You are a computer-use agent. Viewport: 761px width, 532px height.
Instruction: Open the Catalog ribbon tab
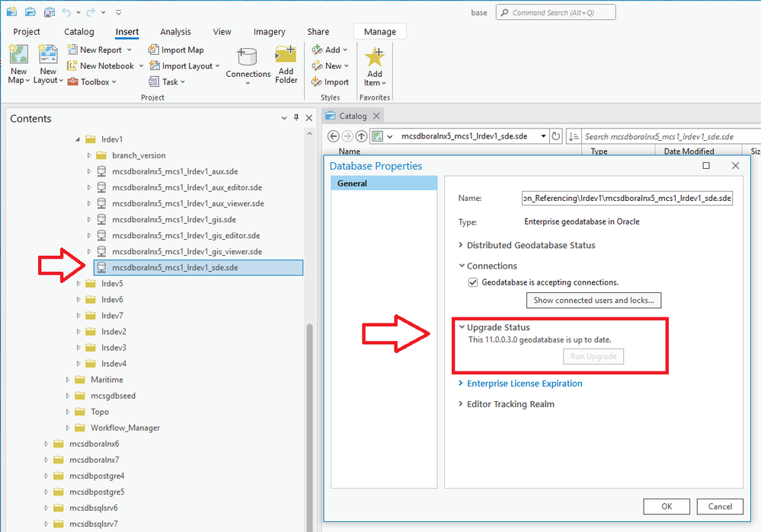pos(79,31)
